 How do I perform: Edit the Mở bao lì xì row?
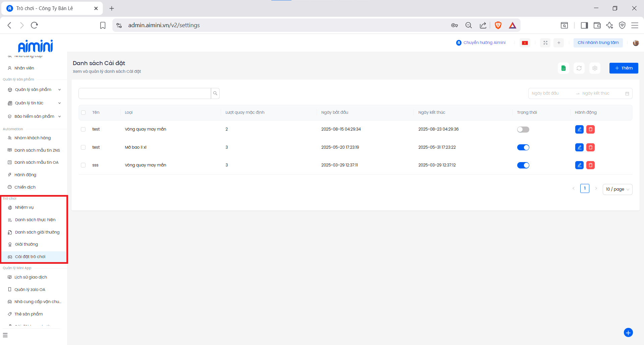[579, 147]
